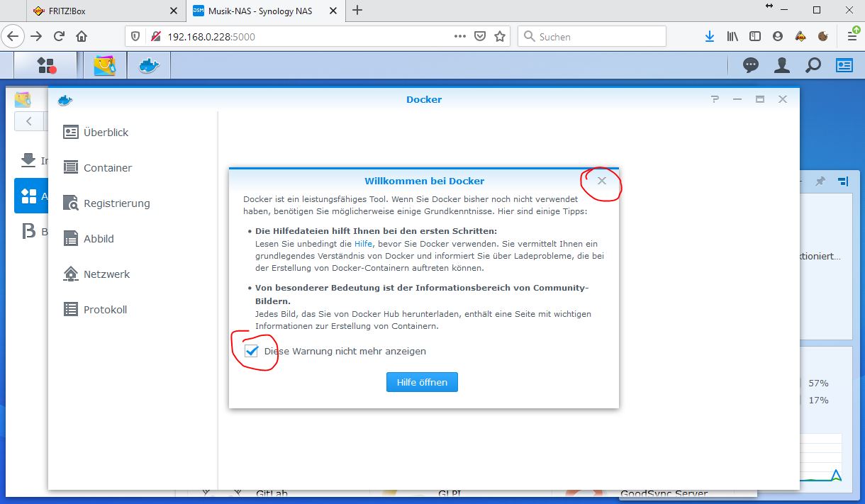Click inside the Suchen search field
The image size is (865, 504).
tap(592, 36)
